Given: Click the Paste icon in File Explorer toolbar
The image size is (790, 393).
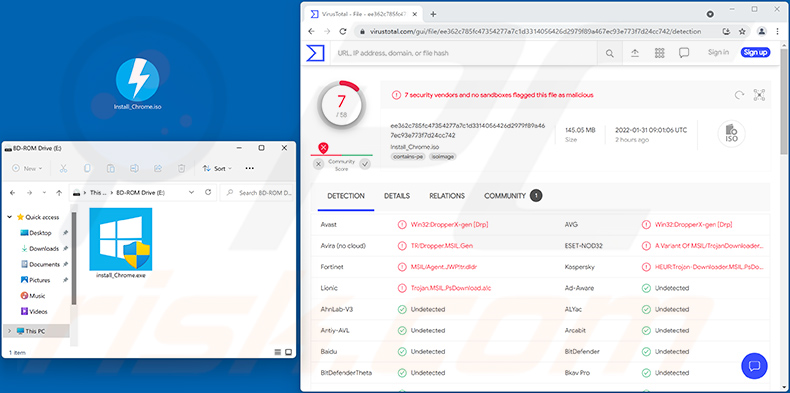Looking at the screenshot, I should point(110,168).
